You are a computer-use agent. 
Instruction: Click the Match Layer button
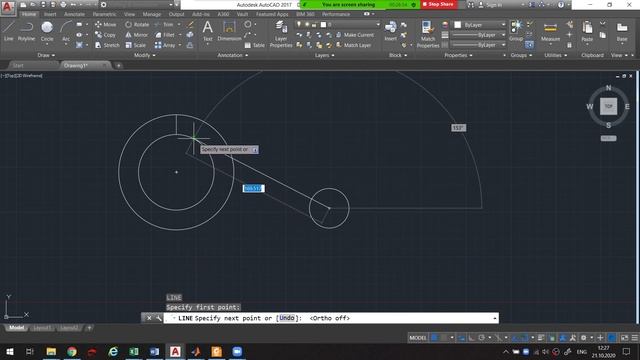click(353, 45)
